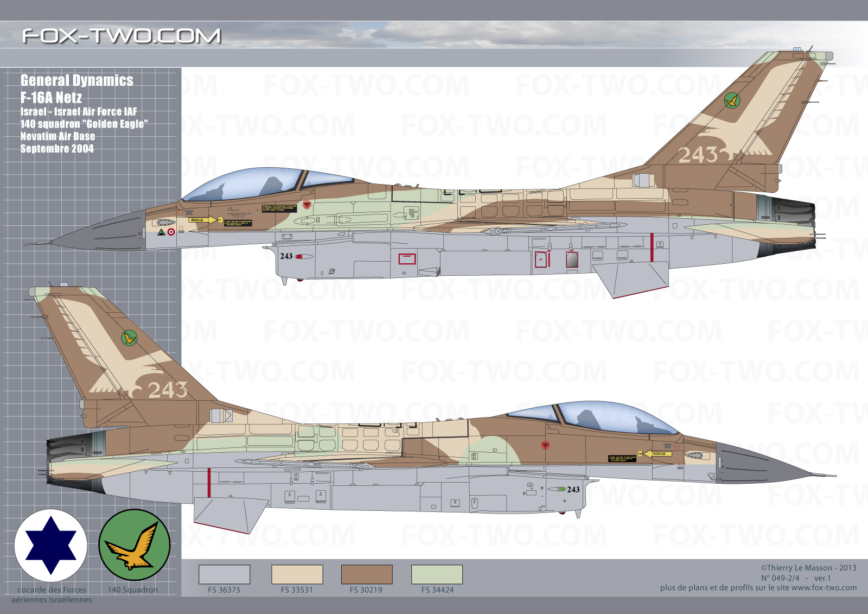Click the red triangle marking on lower fuselage
The image size is (868, 614).
pyautogui.click(x=545, y=446)
